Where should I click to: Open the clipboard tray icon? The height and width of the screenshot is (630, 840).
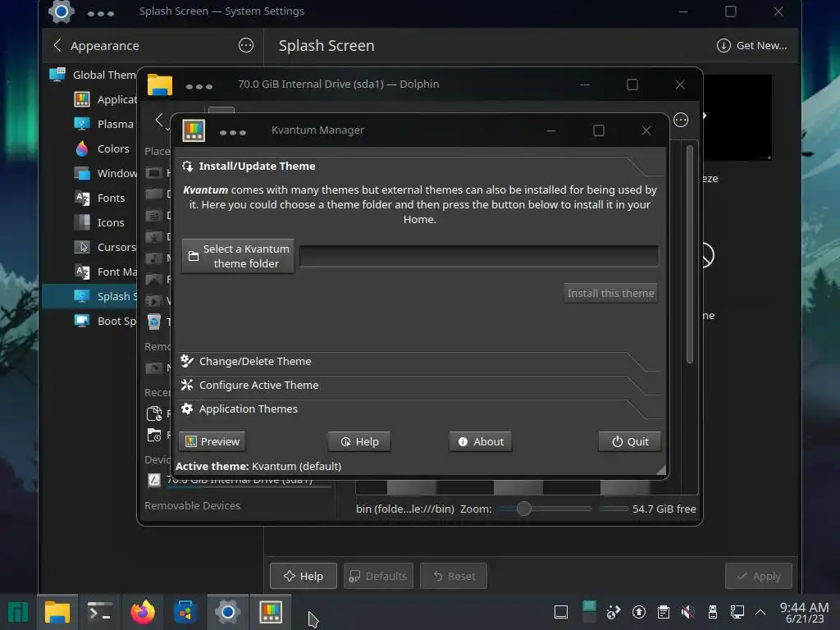[663, 612]
